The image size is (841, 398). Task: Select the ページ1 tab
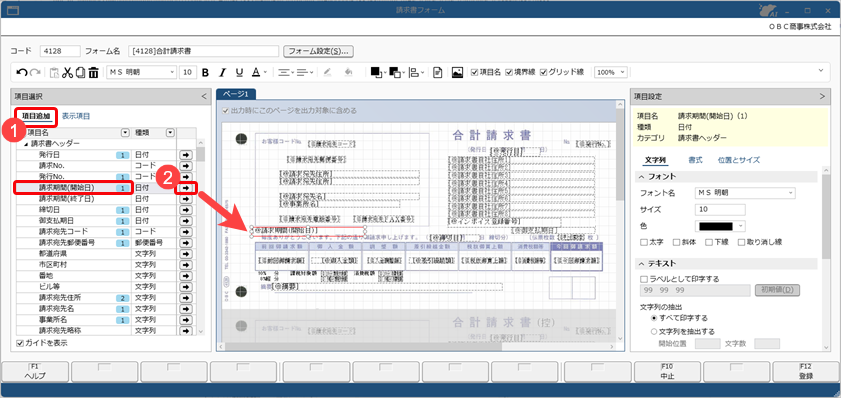click(x=236, y=94)
